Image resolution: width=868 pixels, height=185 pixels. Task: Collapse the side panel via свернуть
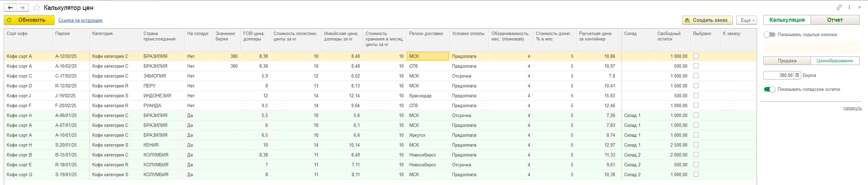point(852,108)
